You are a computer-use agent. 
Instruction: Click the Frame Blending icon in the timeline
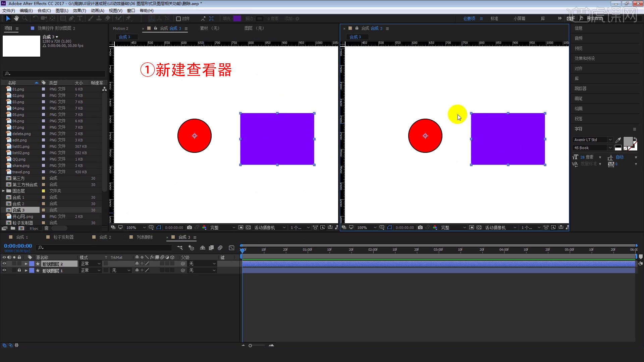pyautogui.click(x=211, y=248)
